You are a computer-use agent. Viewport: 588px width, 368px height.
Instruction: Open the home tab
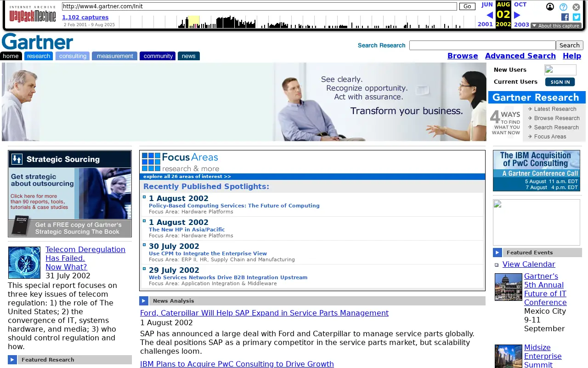tap(11, 56)
